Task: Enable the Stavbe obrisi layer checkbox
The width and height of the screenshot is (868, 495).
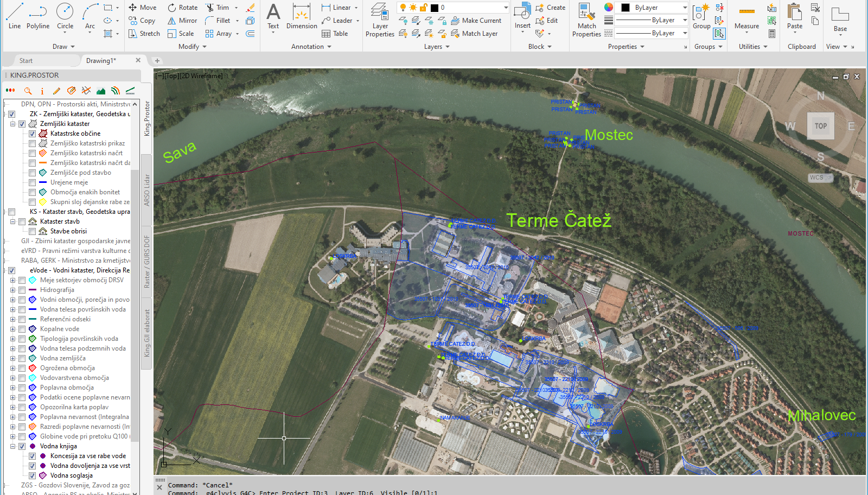Action: 32,231
